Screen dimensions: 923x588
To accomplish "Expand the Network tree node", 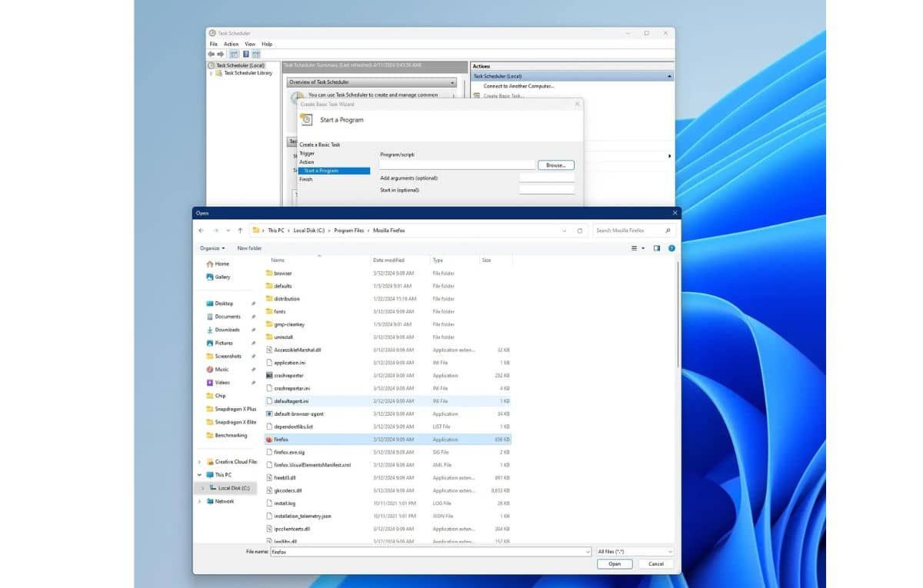I will tap(201, 501).
